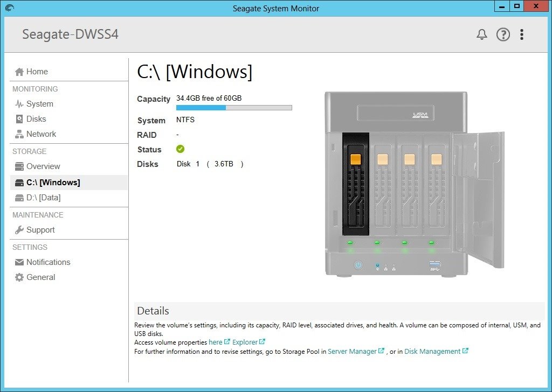
Task: Click the C:\ [Windows] page heading
Action: click(x=194, y=72)
